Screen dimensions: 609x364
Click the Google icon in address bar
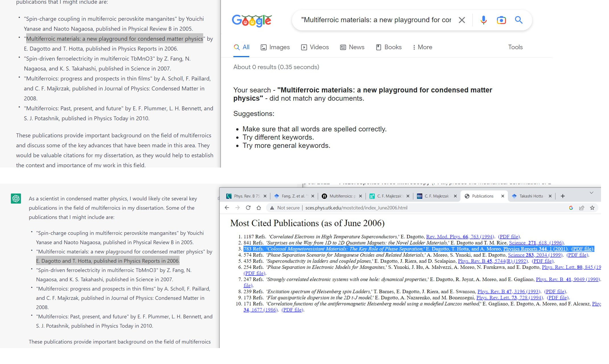(x=571, y=208)
